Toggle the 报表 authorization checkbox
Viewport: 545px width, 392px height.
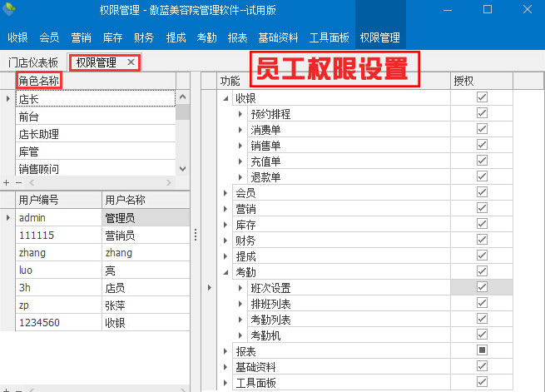click(x=482, y=350)
